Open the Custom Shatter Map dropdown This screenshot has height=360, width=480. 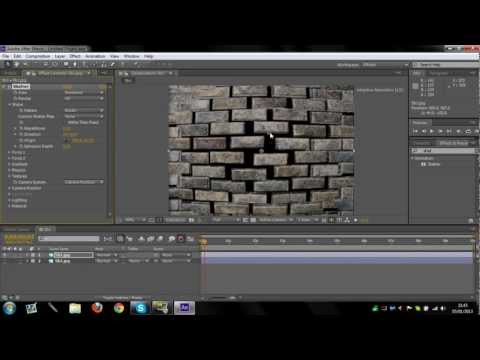84,116
